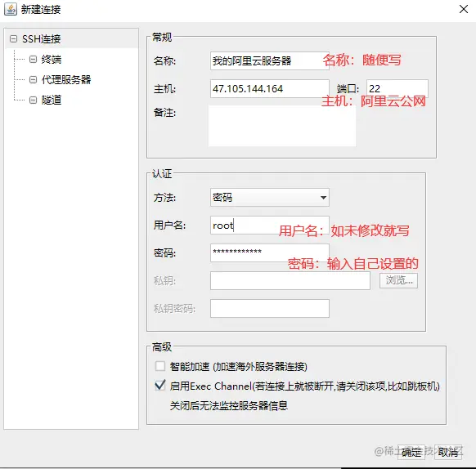The width and height of the screenshot is (476, 469).
Task: Select SSH连接 in the tree
Action: click(41, 39)
